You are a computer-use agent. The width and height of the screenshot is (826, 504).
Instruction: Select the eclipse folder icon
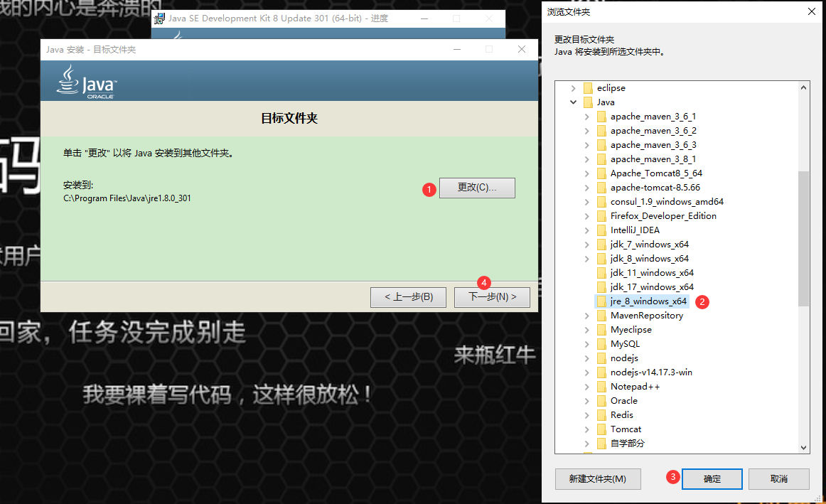click(588, 88)
